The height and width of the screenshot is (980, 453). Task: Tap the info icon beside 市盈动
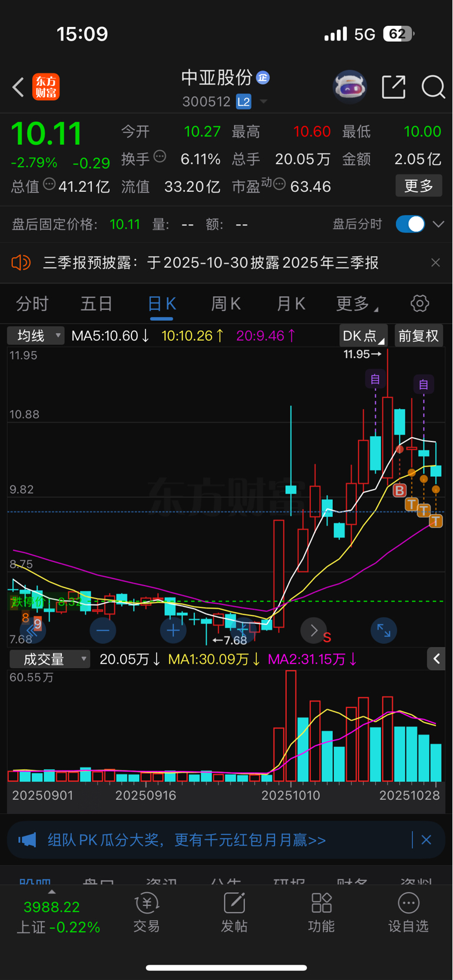(279, 184)
